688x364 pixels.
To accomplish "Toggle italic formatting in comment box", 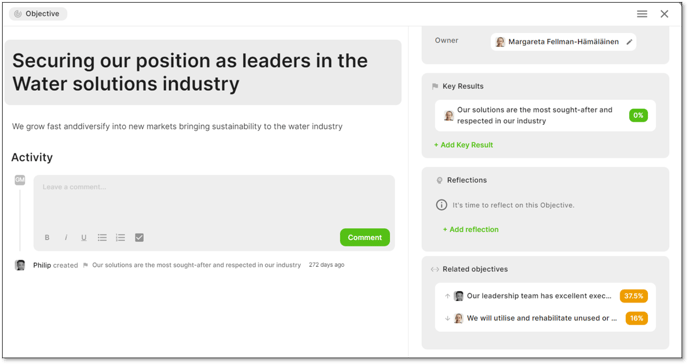I will click(x=66, y=238).
